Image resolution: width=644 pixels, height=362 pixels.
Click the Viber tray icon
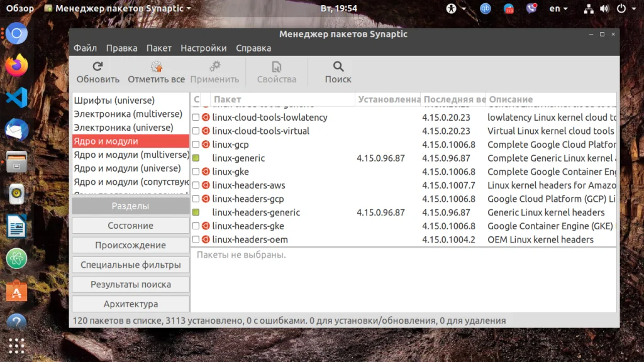pyautogui.click(x=531, y=8)
